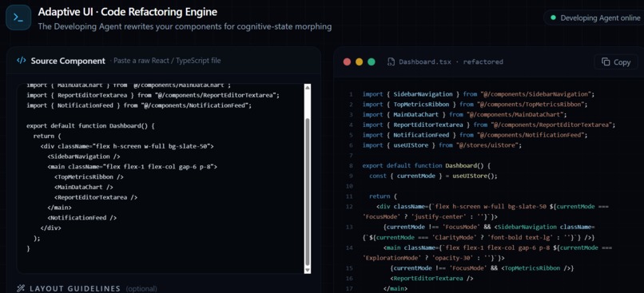The image size is (644, 293).
Task: Click the source scrollbar down arrow
Action: click(308, 270)
